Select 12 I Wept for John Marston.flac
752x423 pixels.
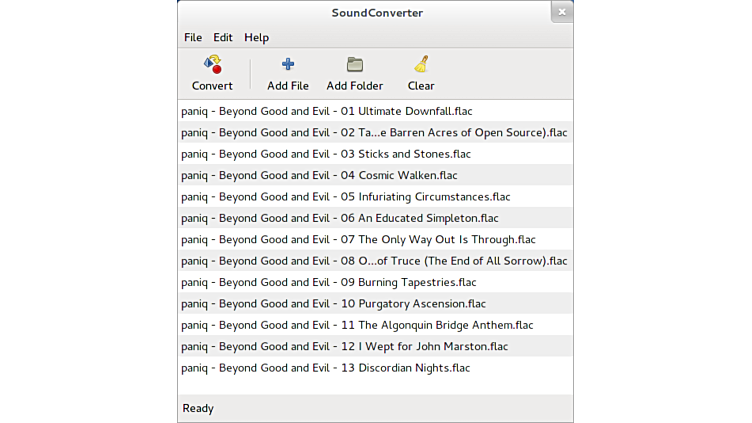(x=344, y=346)
